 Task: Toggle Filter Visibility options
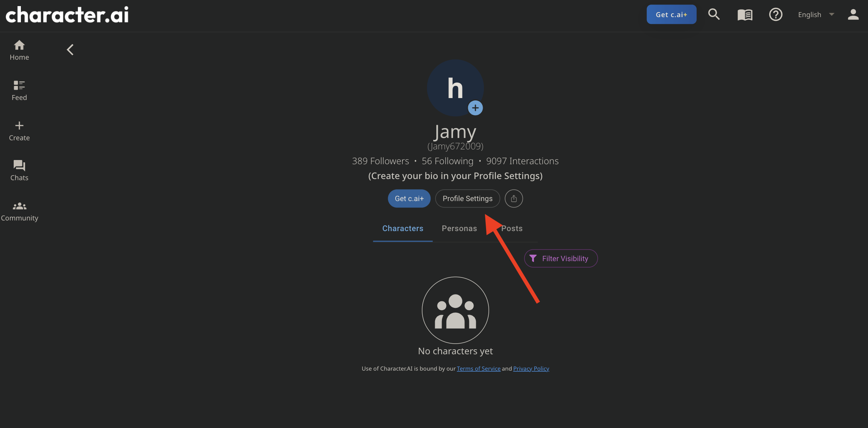[561, 258]
